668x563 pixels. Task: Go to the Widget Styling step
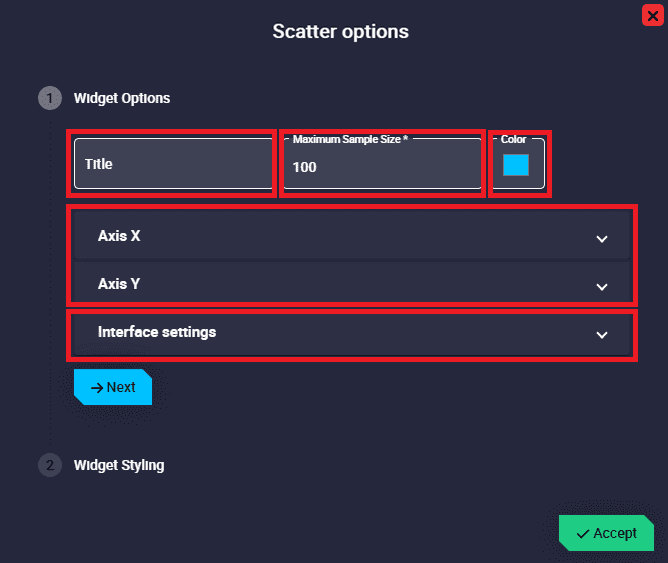pos(119,465)
